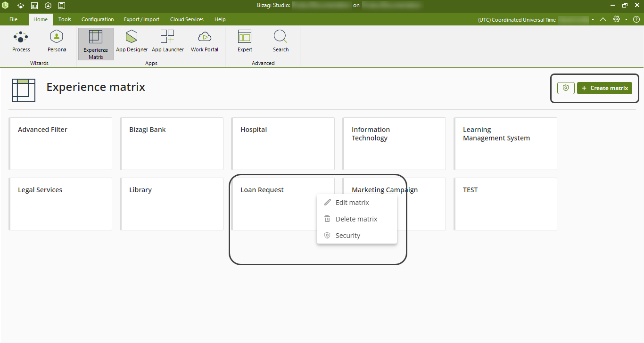644x343 pixels.
Task: Open the Bizagi Bank matrix card
Action: 172,144
